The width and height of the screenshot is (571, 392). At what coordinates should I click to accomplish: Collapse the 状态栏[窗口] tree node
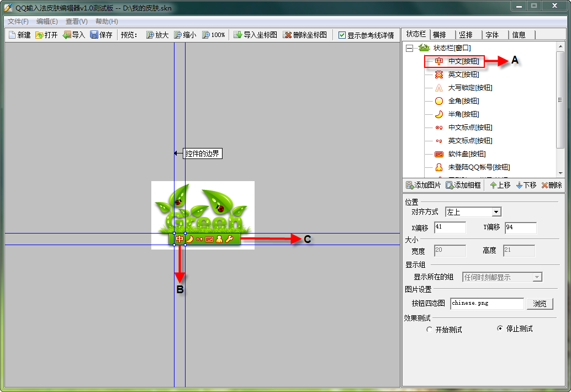(x=409, y=48)
